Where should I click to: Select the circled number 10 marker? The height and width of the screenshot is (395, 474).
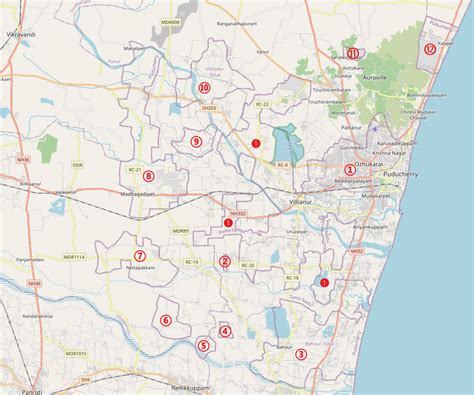pos(204,88)
